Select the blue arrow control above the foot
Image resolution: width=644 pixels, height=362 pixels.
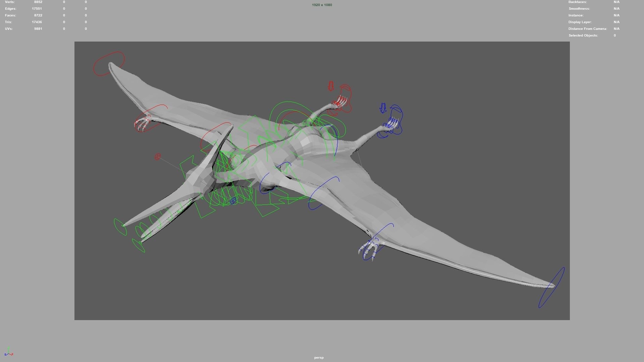(383, 108)
